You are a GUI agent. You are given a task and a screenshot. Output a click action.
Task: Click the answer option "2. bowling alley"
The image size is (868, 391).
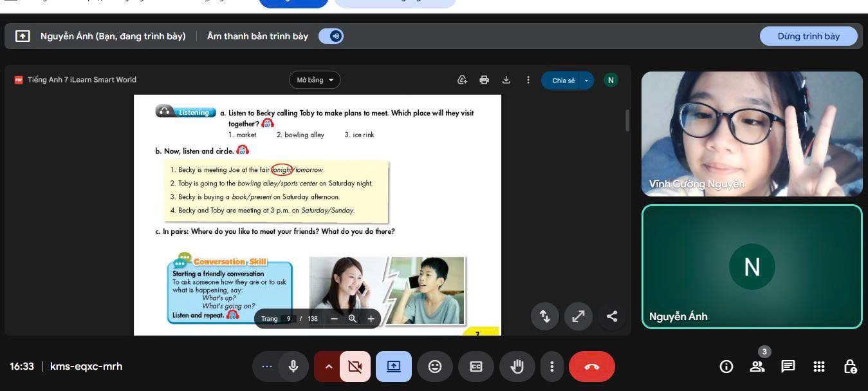300,135
